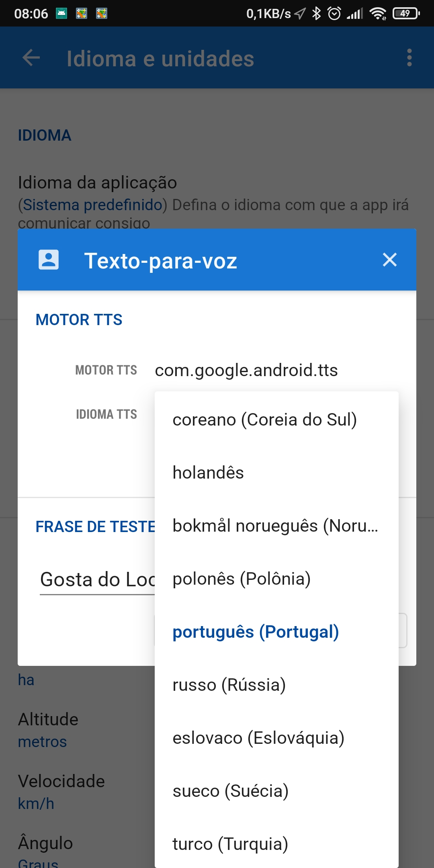Tap the back arrow in the header
The height and width of the screenshot is (868, 434).
click(31, 58)
